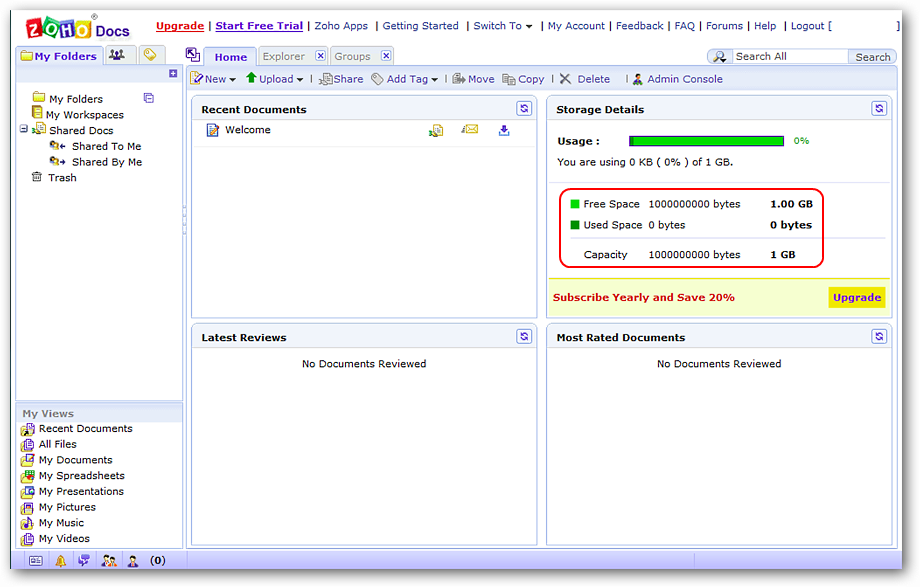The image size is (920, 587).
Task: Click share icon on the Welcome document row
Action: click(x=436, y=130)
